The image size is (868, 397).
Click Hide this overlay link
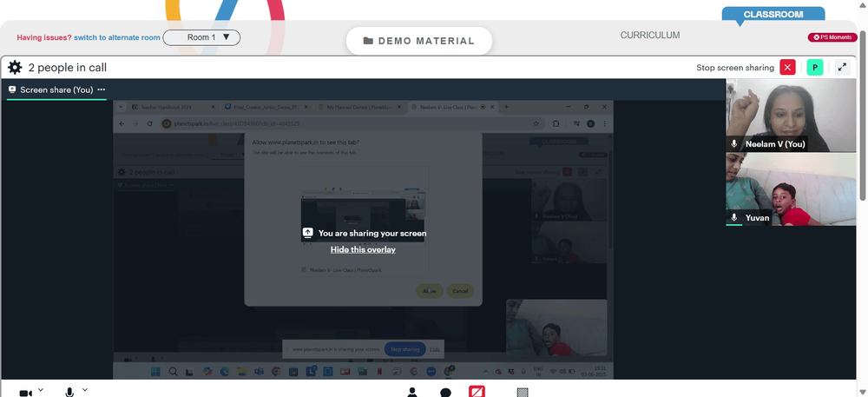click(363, 249)
